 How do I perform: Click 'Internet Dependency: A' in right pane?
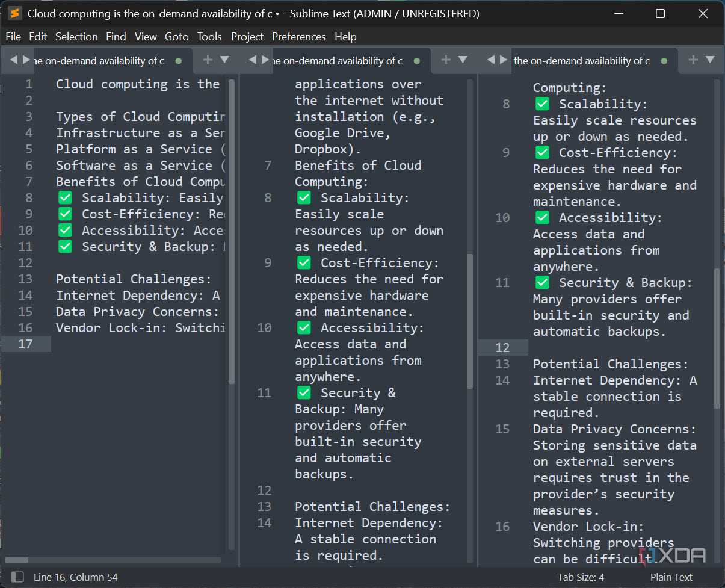click(x=615, y=380)
